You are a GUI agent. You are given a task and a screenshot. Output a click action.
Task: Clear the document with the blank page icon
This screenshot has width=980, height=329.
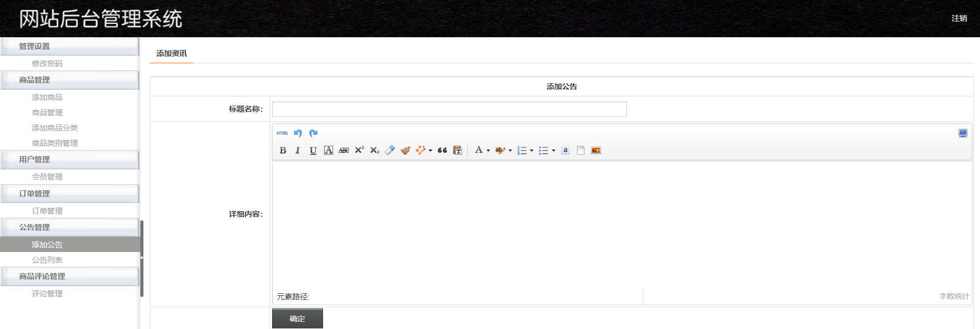pos(581,150)
